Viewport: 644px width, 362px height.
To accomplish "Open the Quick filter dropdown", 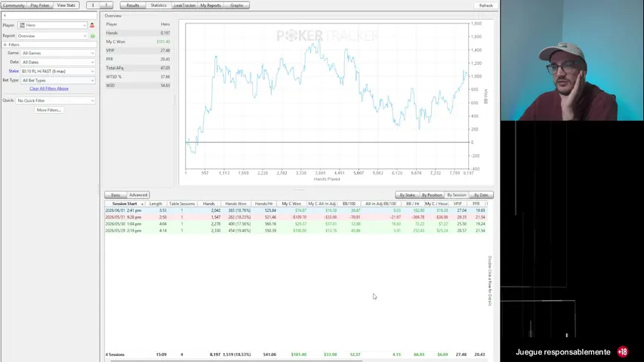I will (55, 100).
